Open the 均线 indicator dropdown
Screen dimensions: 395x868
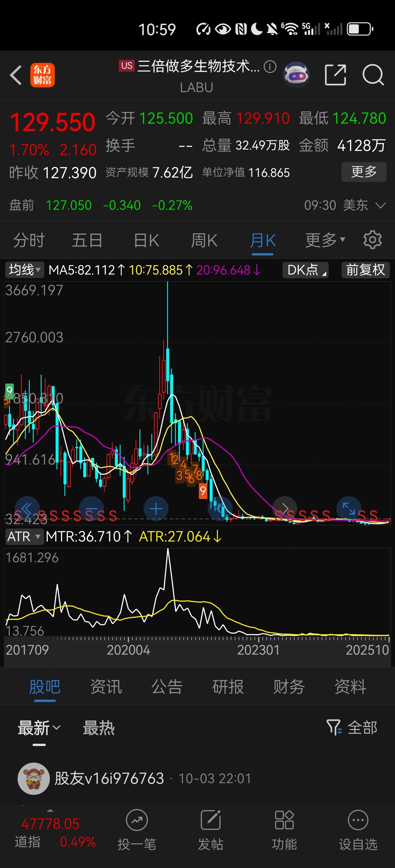tap(24, 270)
